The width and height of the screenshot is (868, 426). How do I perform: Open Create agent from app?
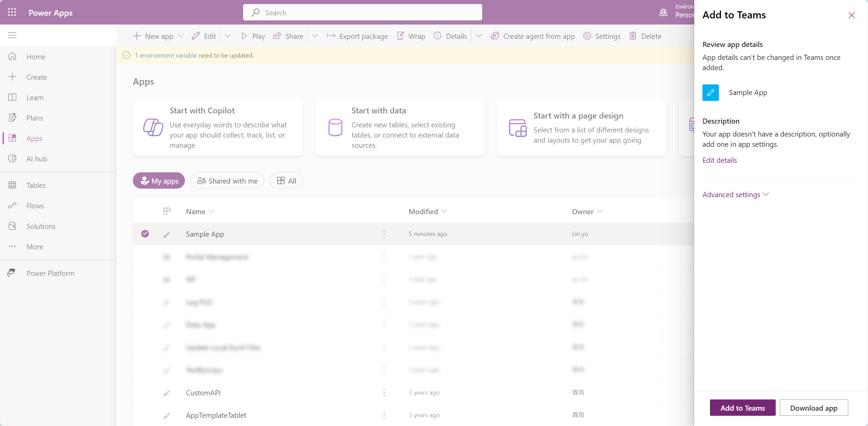533,36
